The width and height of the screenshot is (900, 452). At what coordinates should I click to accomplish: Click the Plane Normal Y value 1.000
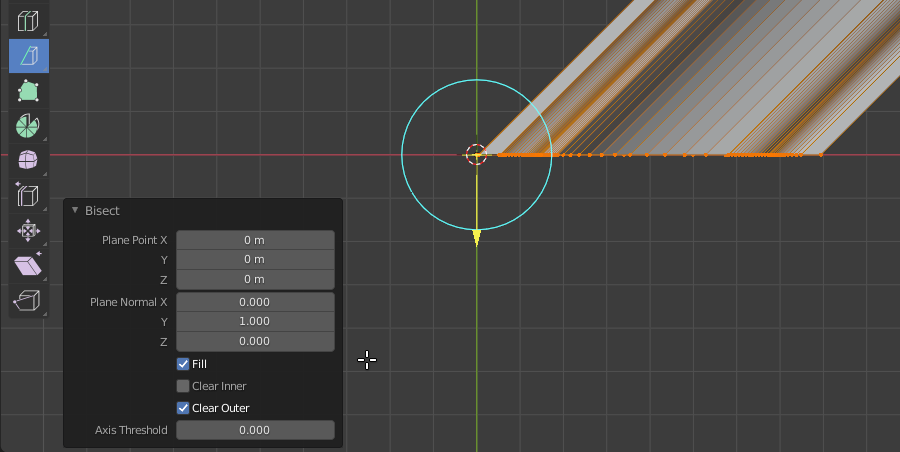coord(254,322)
